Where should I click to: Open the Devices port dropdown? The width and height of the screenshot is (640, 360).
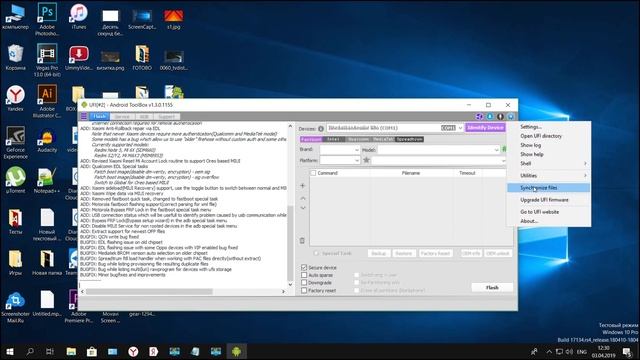pyautogui.click(x=460, y=128)
